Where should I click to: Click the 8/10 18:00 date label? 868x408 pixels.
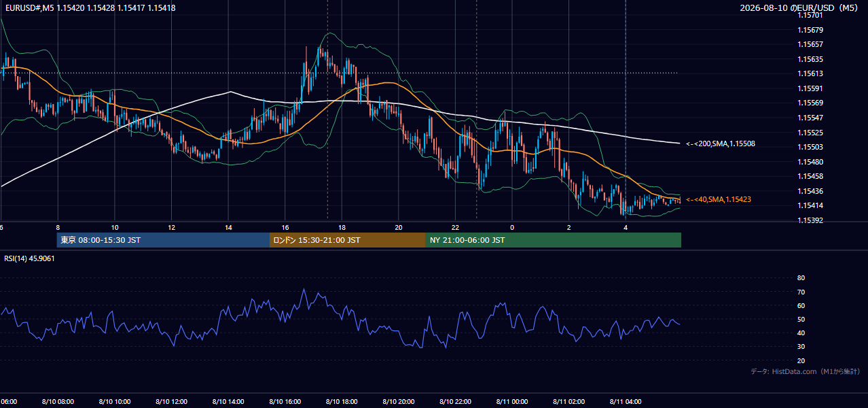(x=342, y=402)
